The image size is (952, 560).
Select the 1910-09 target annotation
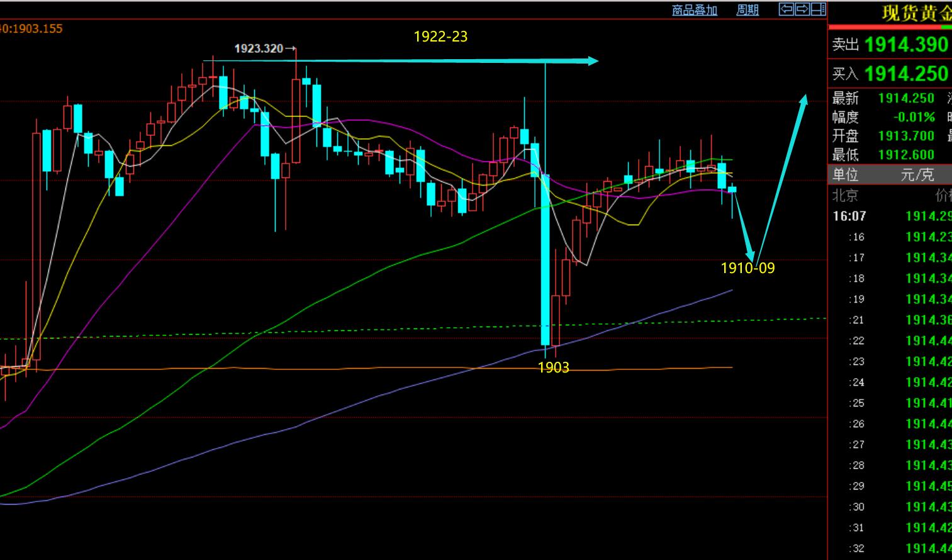click(748, 268)
